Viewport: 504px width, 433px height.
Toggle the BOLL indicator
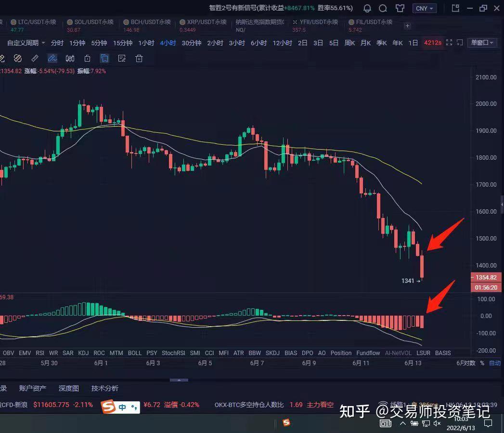[135, 353]
